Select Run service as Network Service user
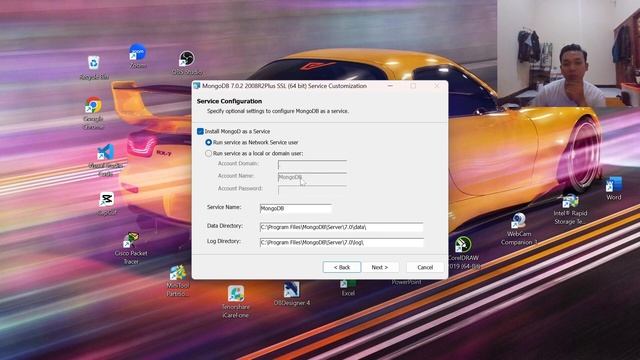The image size is (640, 360). coord(209,142)
